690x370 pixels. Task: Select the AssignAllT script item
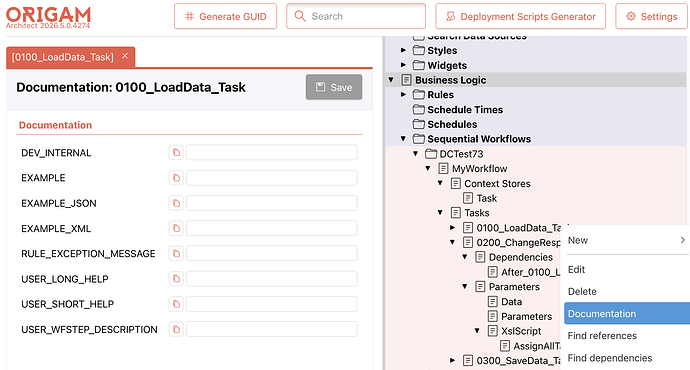(537, 346)
